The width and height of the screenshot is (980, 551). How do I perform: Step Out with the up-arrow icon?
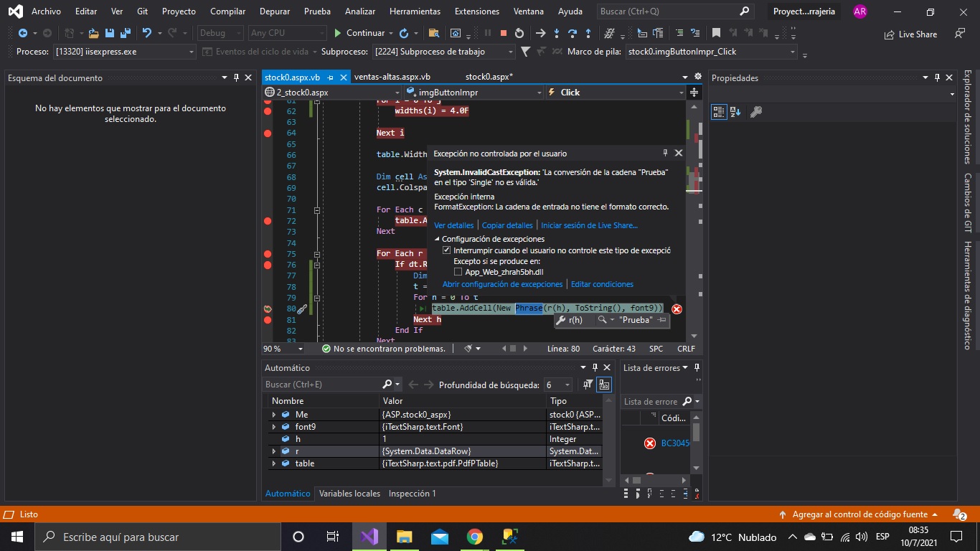click(x=588, y=33)
